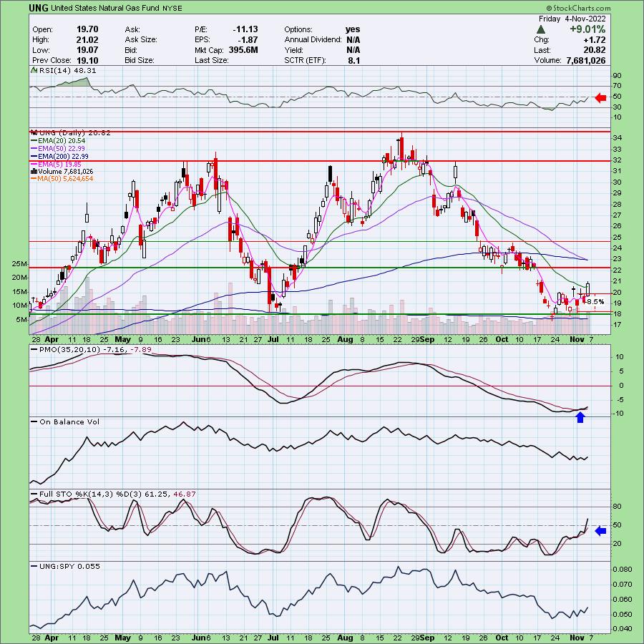The height and width of the screenshot is (644, 644).
Task: Select the 'On Balance Vol' panel label
Action: pos(69,421)
